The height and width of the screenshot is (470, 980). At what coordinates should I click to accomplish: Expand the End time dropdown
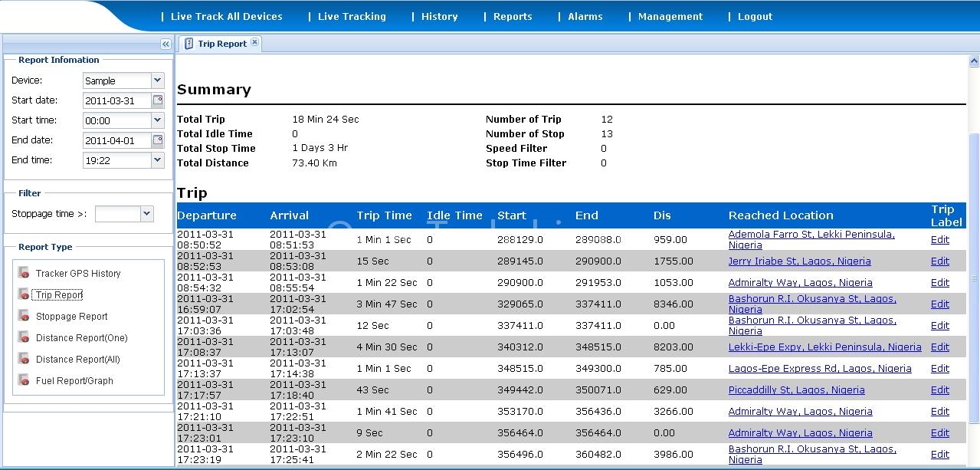click(157, 159)
